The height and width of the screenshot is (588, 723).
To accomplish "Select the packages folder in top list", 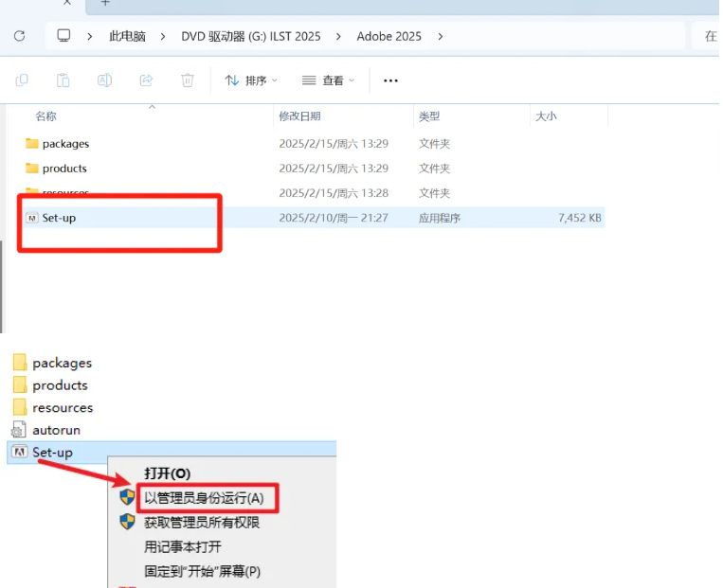I will (65, 144).
